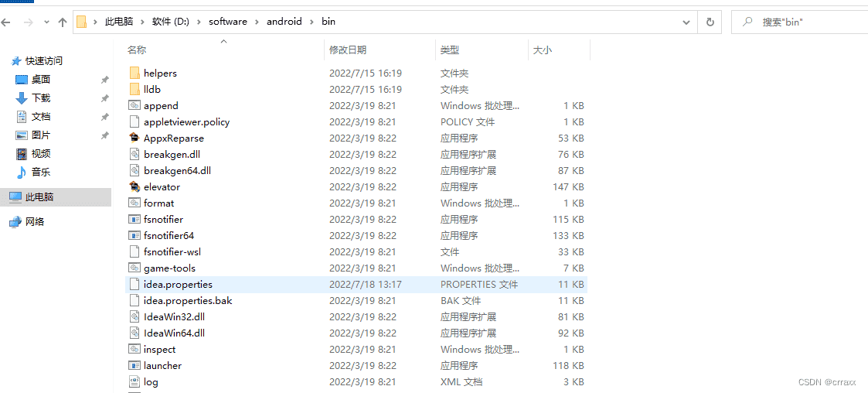Click the fsnotifier64 application icon

click(134, 236)
